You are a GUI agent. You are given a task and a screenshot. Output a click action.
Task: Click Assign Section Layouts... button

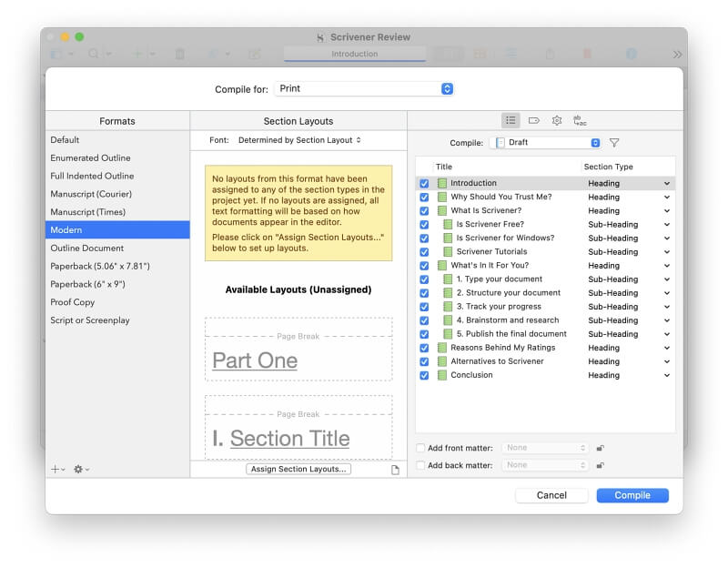tap(298, 469)
